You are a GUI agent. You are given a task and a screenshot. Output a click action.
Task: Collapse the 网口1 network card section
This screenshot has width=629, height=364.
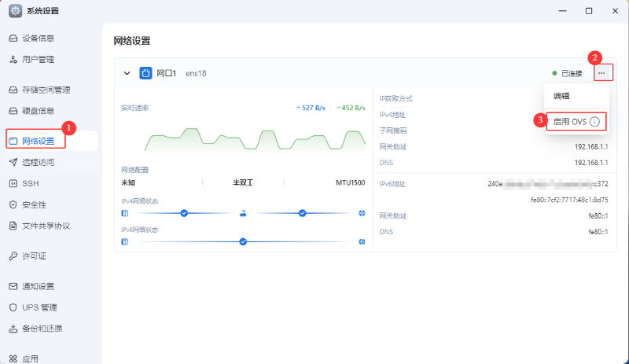(x=127, y=73)
